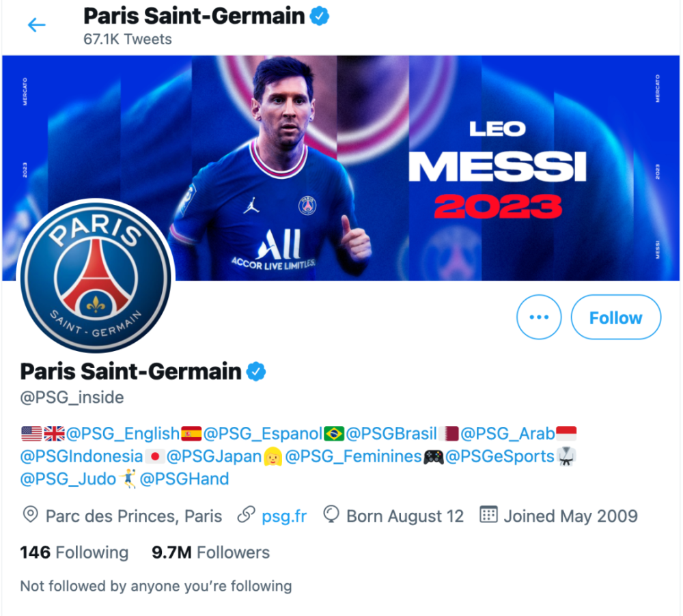Screen dimensions: 683x616
Task: Open the @PSG_Arab mention link
Action: click(x=507, y=433)
